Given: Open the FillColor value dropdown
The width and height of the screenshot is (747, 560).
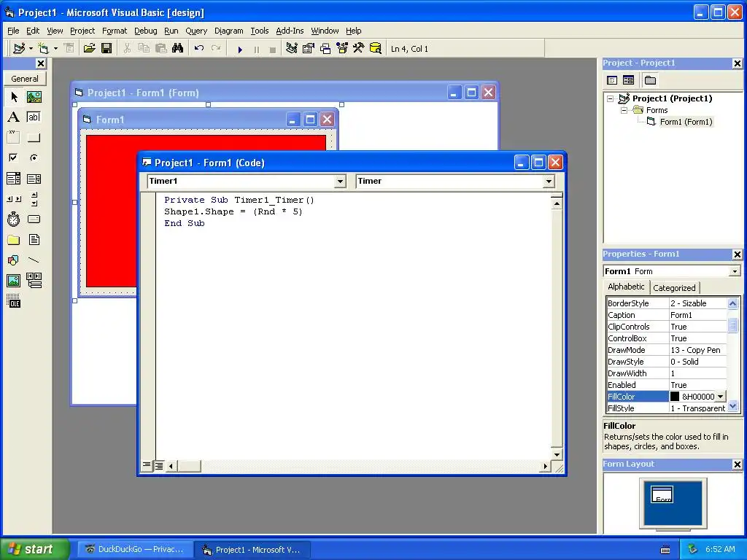Looking at the screenshot, I should tap(721, 397).
